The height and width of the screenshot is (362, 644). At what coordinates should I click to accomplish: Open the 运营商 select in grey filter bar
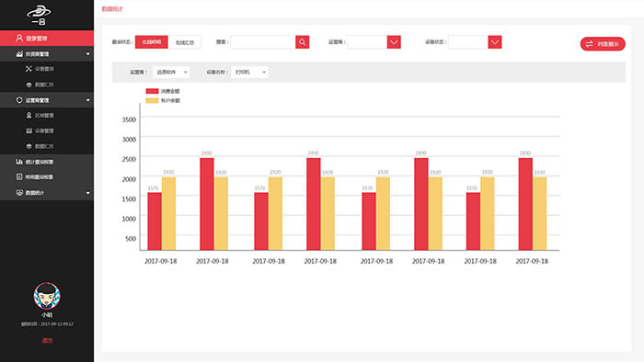[x=171, y=73]
